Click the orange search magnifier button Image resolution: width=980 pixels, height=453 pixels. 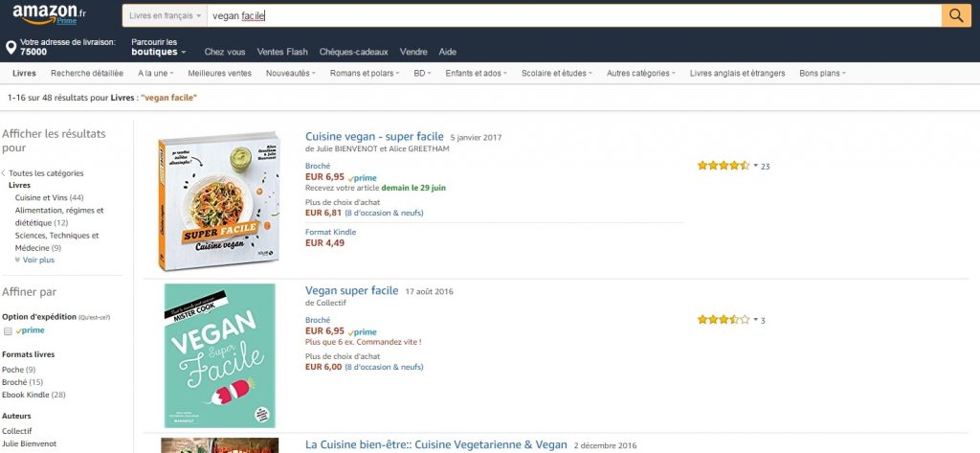tap(956, 15)
